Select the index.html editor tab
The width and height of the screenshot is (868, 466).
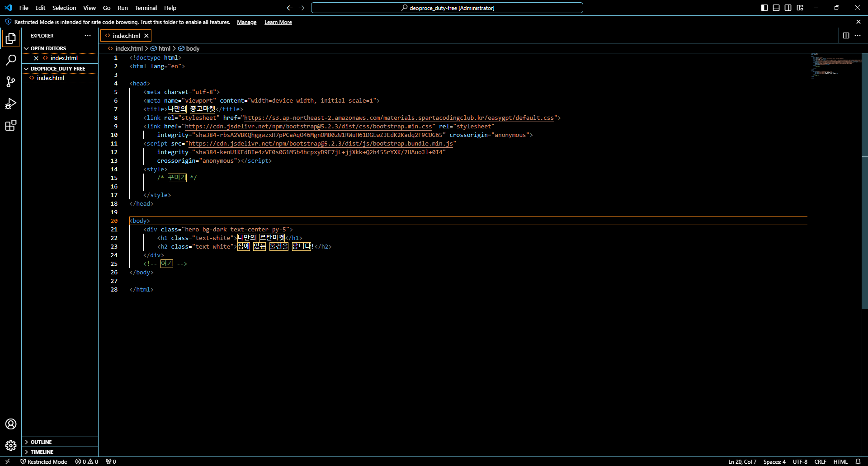pos(126,36)
